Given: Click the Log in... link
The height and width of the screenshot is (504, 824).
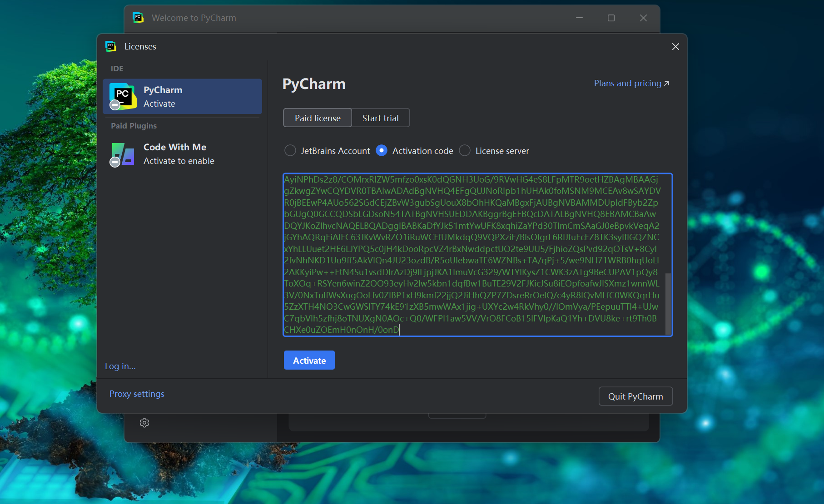Looking at the screenshot, I should (x=120, y=366).
